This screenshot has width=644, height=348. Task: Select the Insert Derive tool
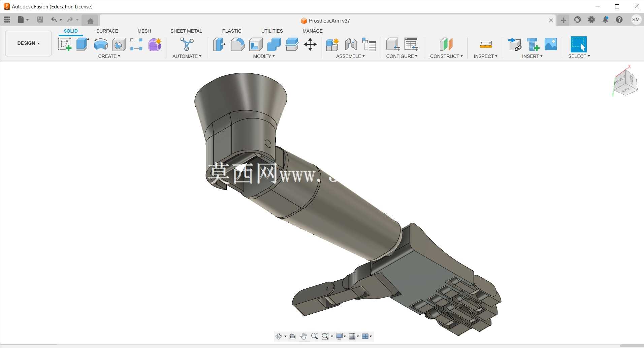coord(515,44)
